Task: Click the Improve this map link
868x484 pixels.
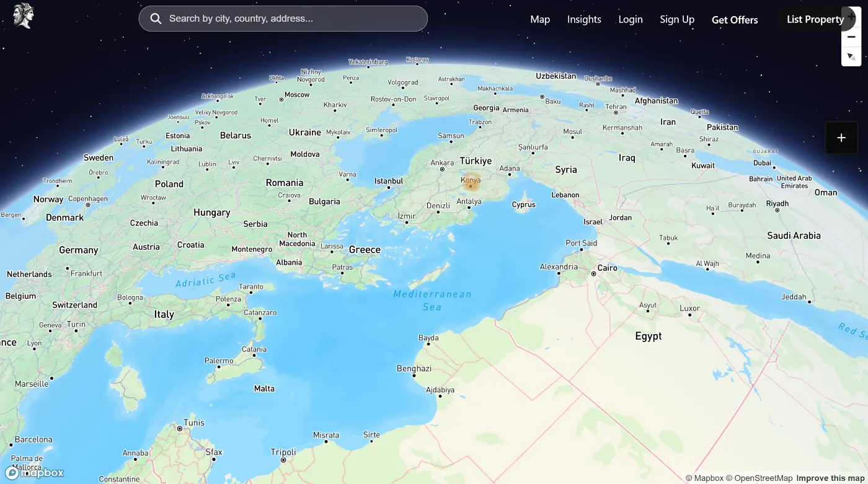Action: coord(830,478)
